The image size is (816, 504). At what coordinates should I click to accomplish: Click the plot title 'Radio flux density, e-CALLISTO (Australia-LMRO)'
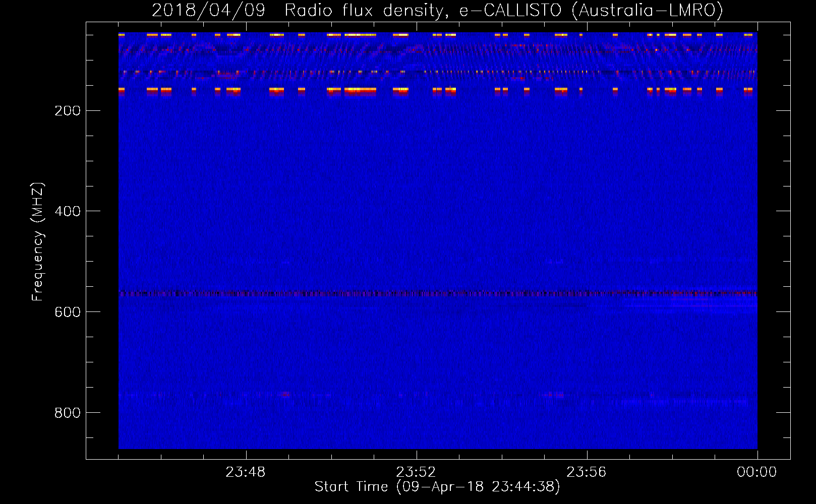(x=504, y=10)
